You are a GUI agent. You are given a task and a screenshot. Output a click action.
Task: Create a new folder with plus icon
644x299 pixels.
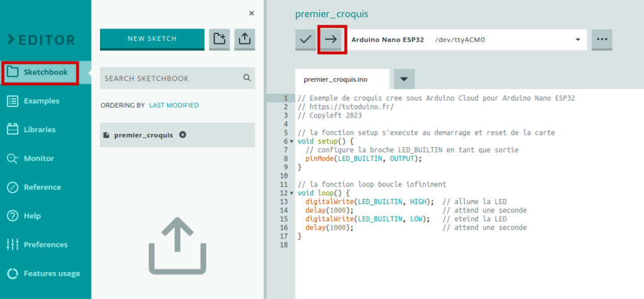pos(219,39)
